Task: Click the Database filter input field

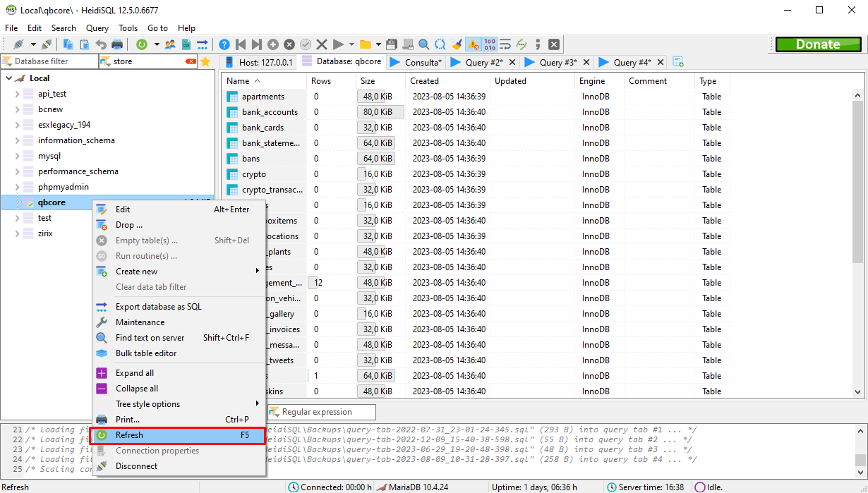Action: pyautogui.click(x=49, y=61)
